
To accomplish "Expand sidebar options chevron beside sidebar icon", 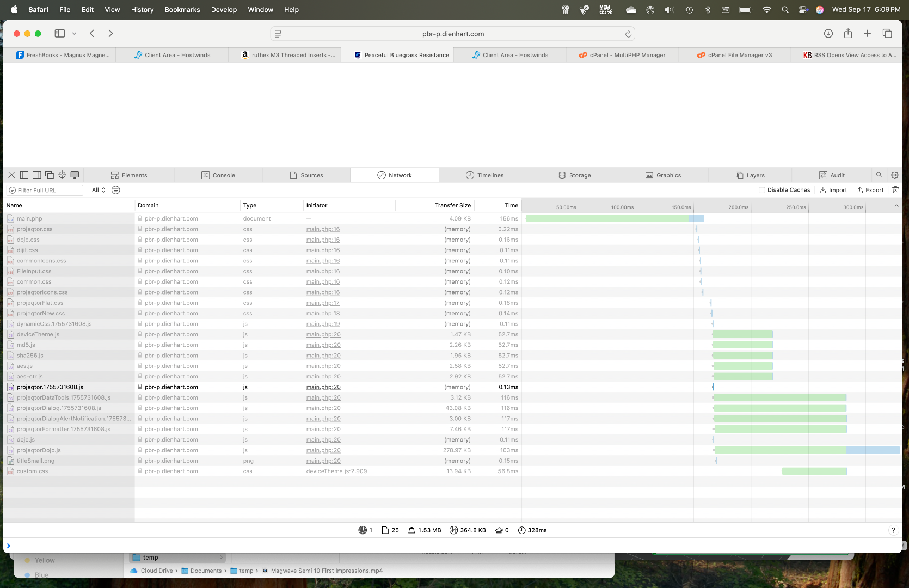I will pyautogui.click(x=75, y=34).
